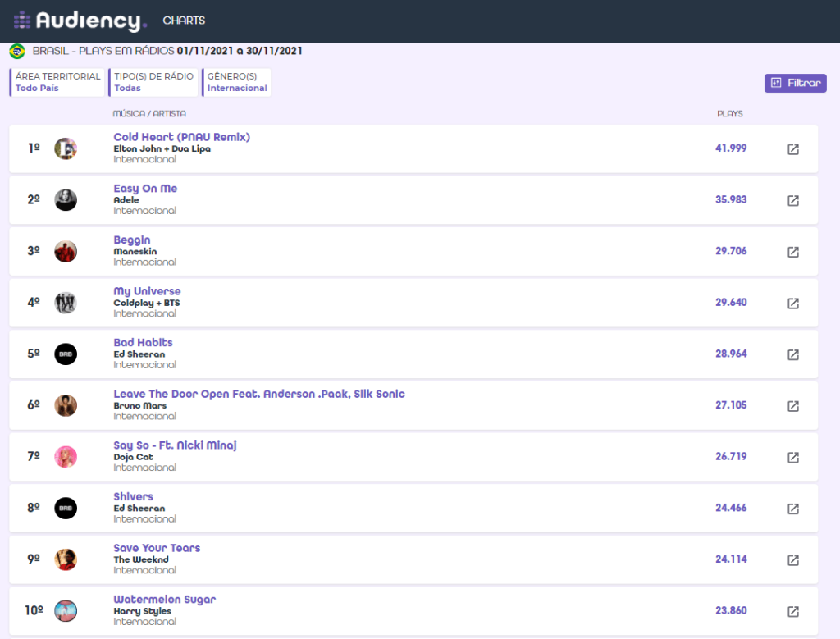Open the Área Territorial filter Todo País
This screenshot has width=840, height=639.
(57, 83)
